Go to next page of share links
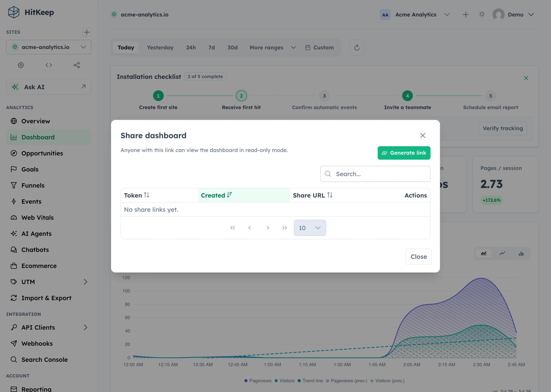Image resolution: width=551 pixels, height=392 pixels. click(267, 228)
